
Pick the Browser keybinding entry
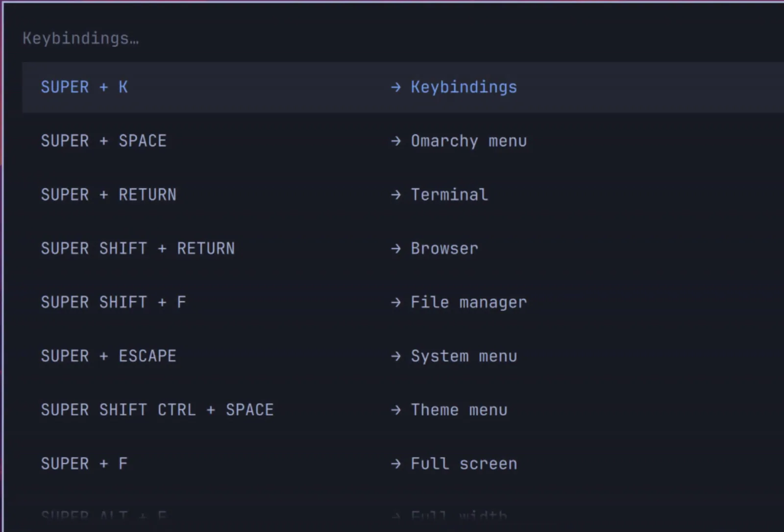403,249
